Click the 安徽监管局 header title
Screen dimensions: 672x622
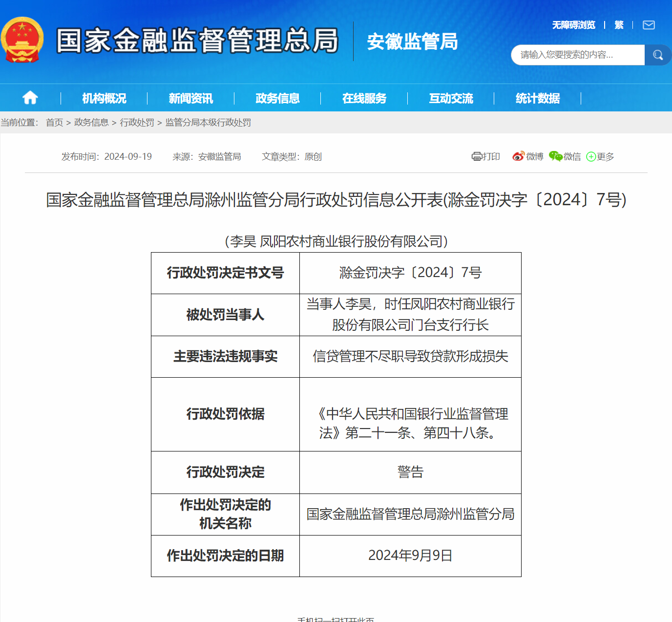coord(413,42)
